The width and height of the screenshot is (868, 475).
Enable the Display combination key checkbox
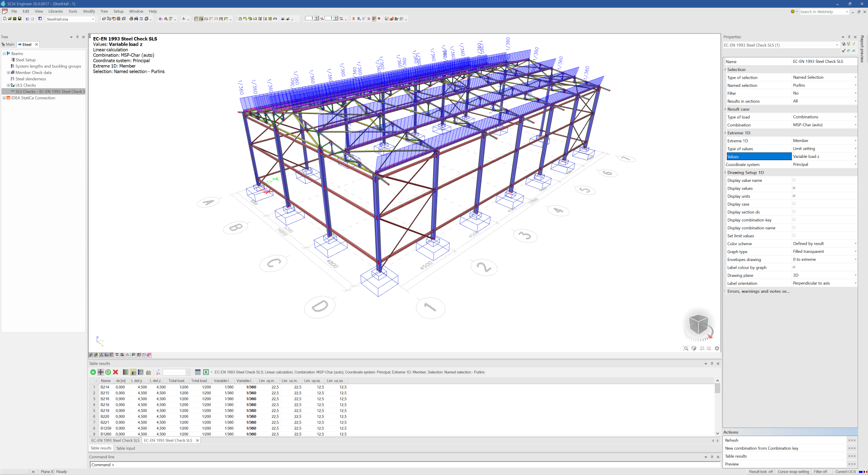(794, 220)
